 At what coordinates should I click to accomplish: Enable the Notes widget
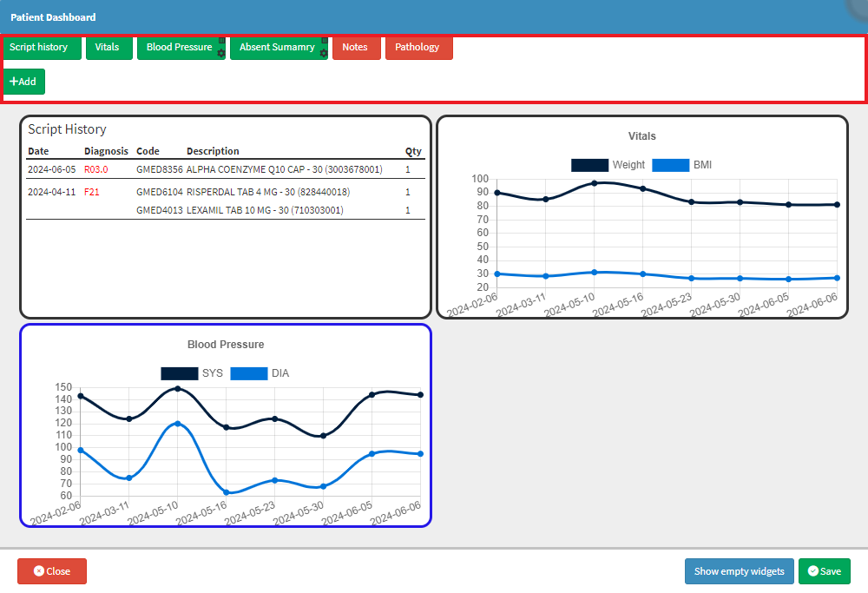pos(355,47)
